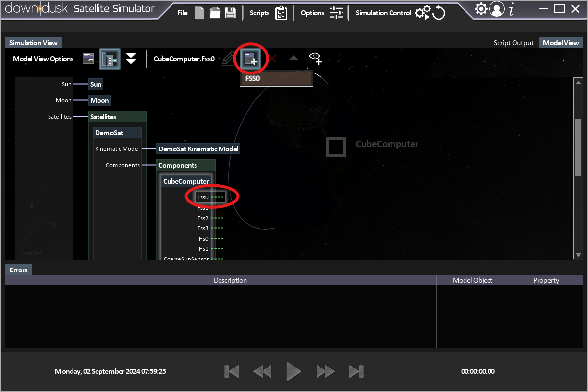The width and height of the screenshot is (588, 392).
Task: Click the simulation date and time text
Action: [x=110, y=371]
